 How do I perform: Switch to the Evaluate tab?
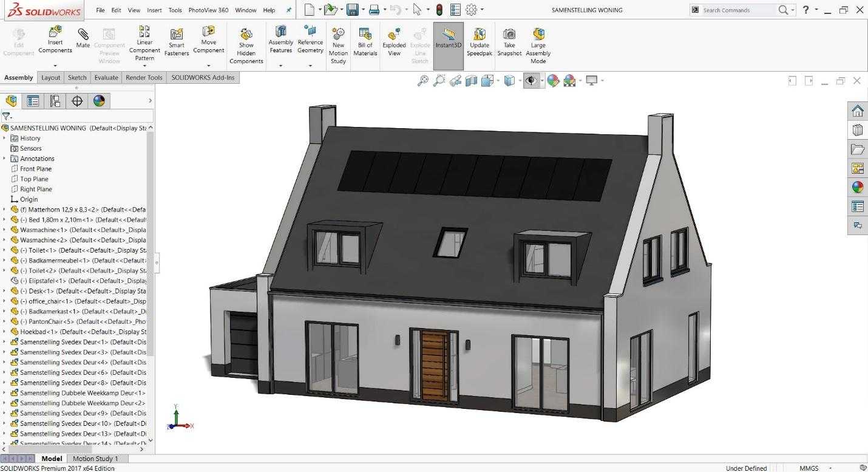click(106, 78)
